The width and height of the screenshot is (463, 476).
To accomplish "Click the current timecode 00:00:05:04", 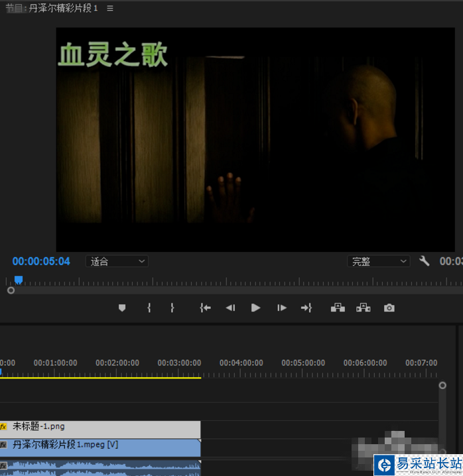I will click(x=41, y=261).
